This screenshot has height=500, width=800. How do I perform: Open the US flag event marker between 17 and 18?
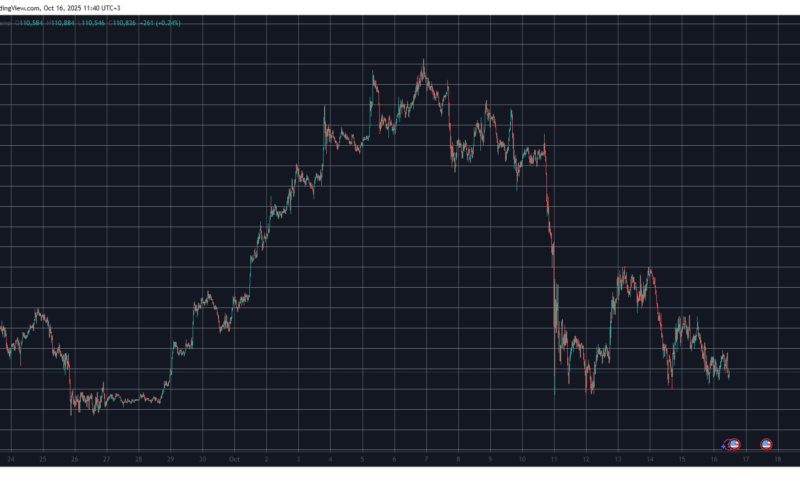tap(767, 443)
